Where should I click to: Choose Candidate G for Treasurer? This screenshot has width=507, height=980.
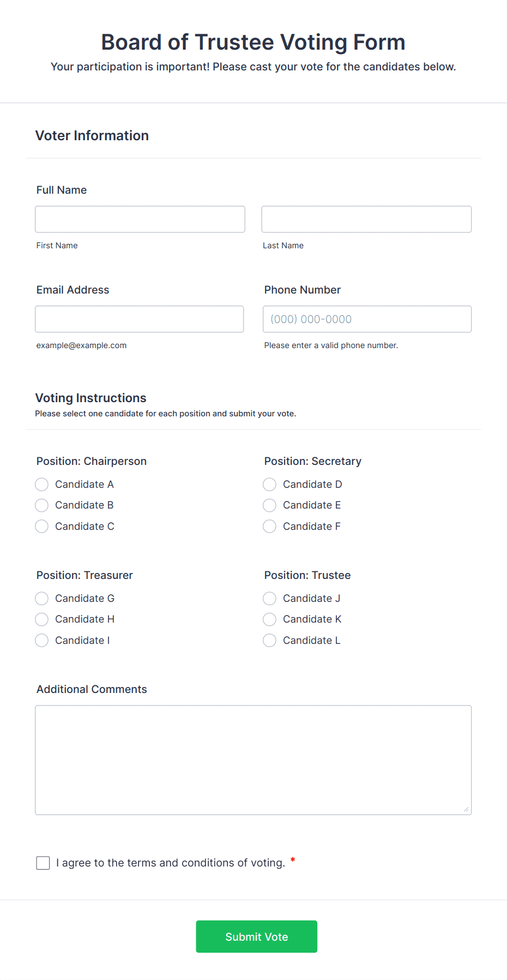tap(41, 598)
